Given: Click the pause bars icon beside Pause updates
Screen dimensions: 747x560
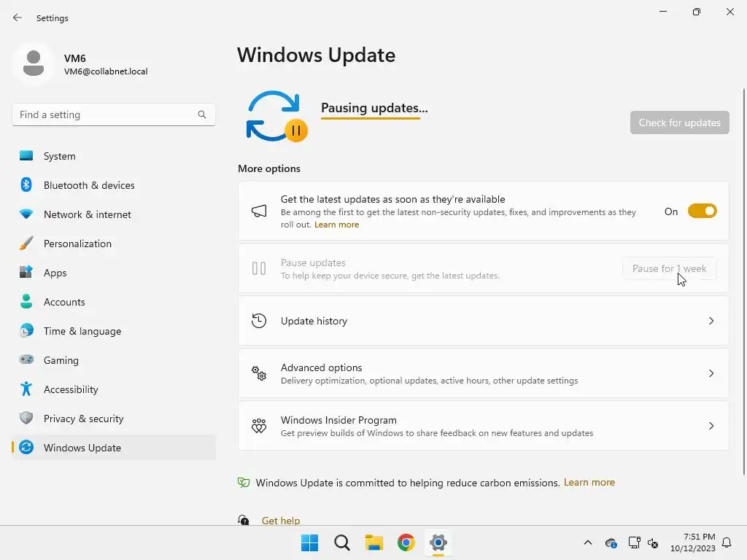Looking at the screenshot, I should click(259, 268).
